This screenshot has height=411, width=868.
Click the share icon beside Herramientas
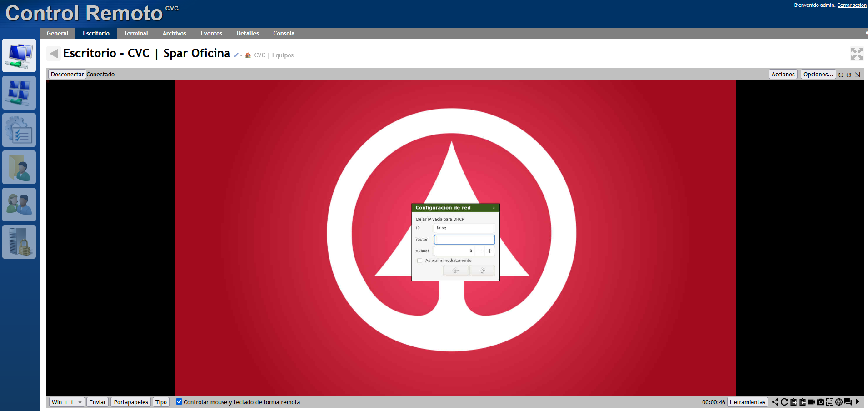point(775,402)
